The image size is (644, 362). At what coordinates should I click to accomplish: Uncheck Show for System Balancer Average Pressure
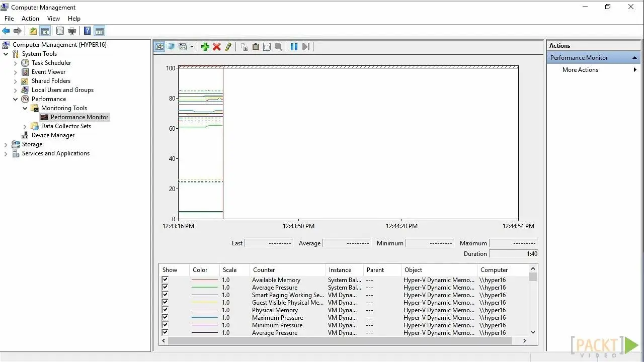pyautogui.click(x=165, y=287)
